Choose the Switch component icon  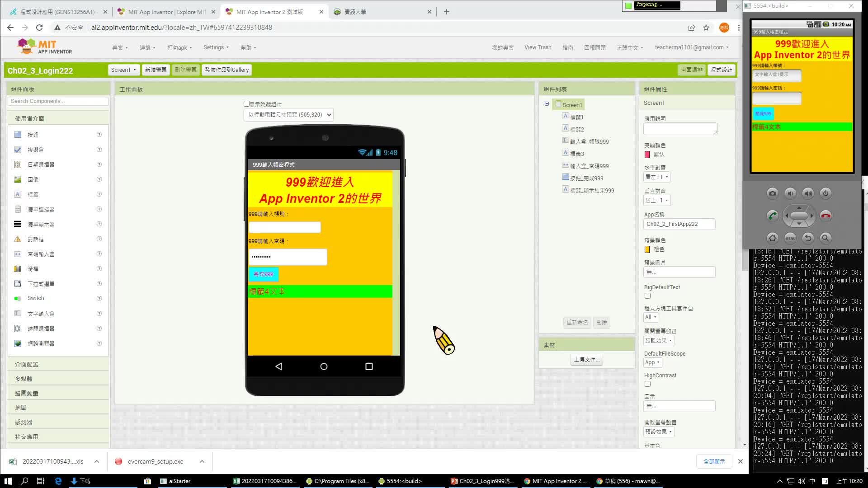pos(18,298)
